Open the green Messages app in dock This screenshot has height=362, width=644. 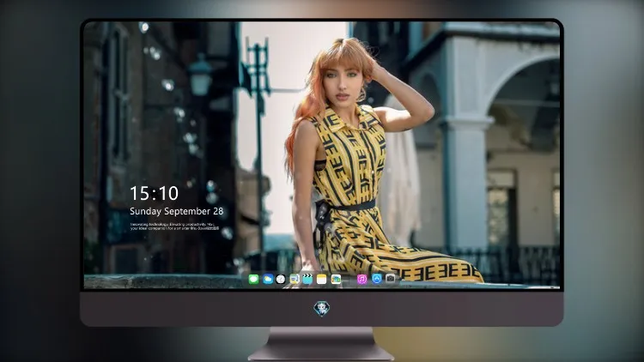253,279
